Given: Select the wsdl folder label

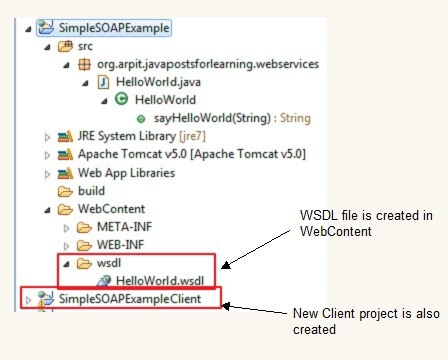Looking at the screenshot, I should click(x=109, y=263).
